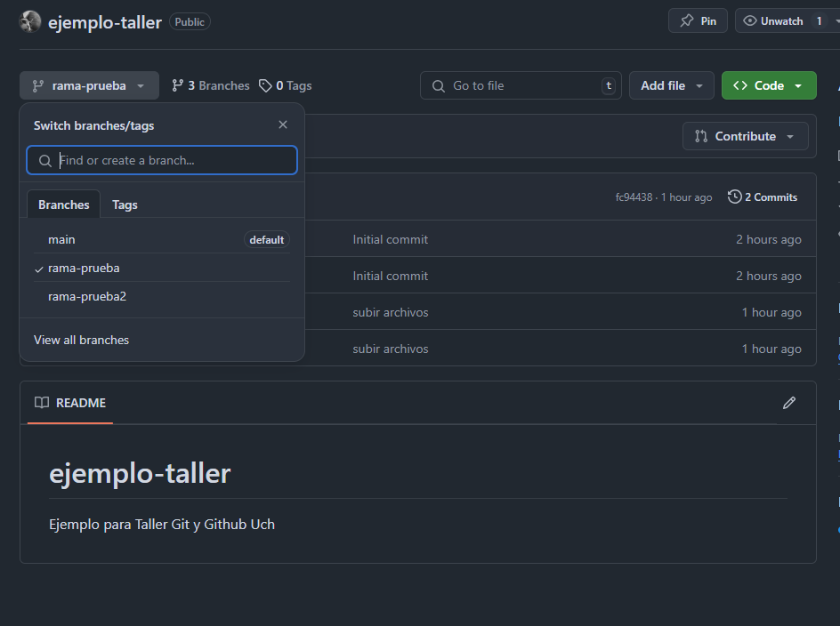Expand the Contribute dropdown
The image size is (840, 626).
point(745,137)
